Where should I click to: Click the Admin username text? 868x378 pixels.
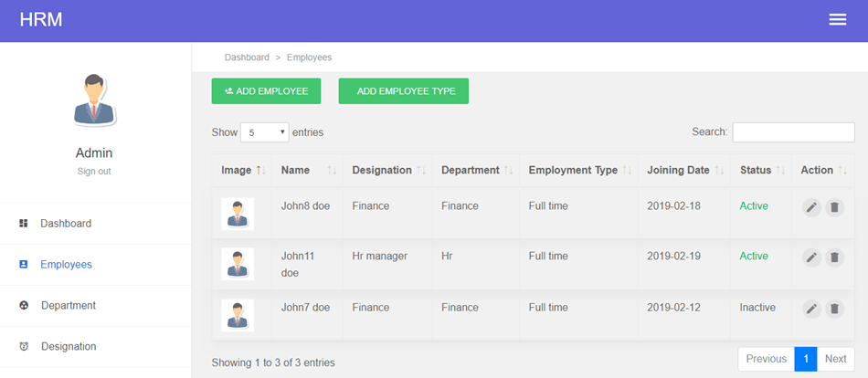tap(94, 153)
